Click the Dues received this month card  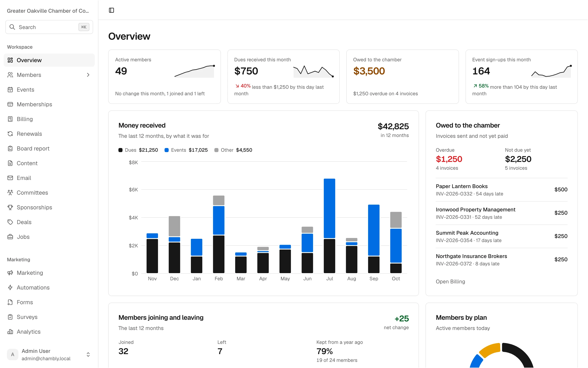click(284, 77)
